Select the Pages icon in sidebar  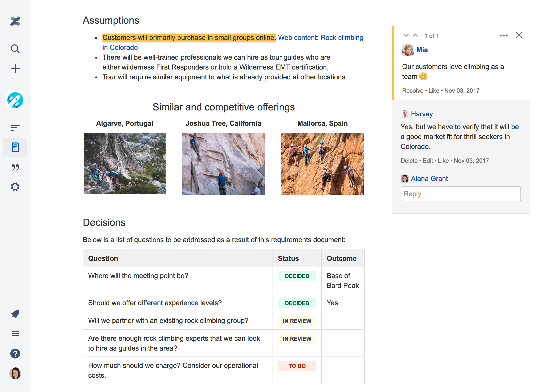pyautogui.click(x=15, y=147)
